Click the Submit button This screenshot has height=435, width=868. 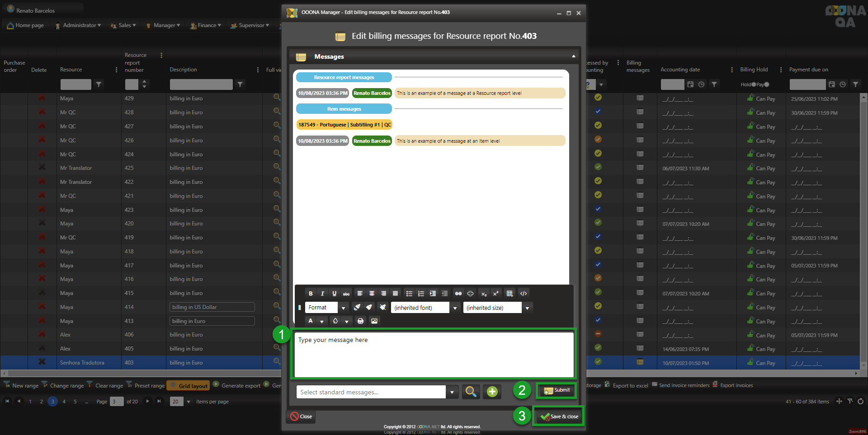pyautogui.click(x=557, y=390)
